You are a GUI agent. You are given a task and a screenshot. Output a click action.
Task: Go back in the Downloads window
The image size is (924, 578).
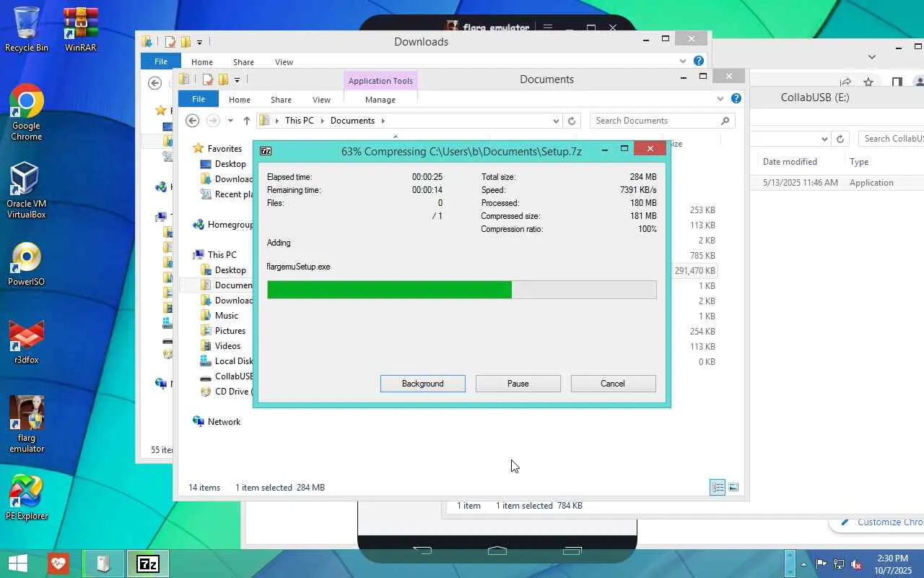click(154, 83)
